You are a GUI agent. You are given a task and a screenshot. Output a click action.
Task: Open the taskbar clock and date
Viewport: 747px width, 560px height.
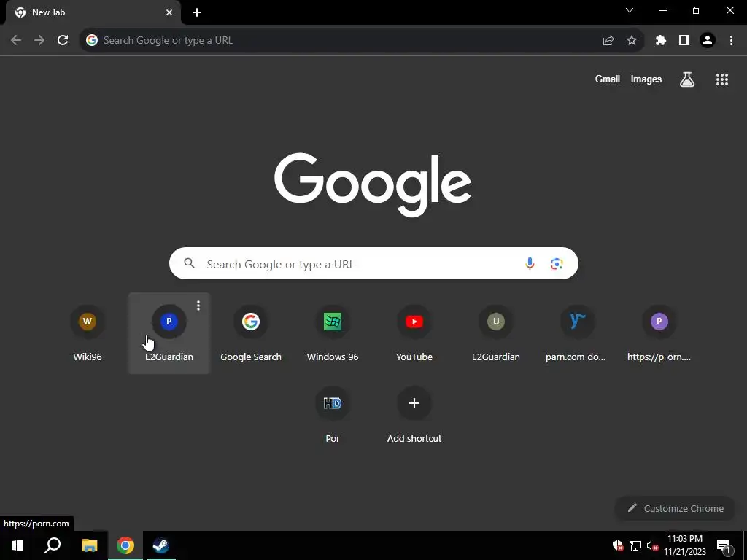[x=685, y=545]
